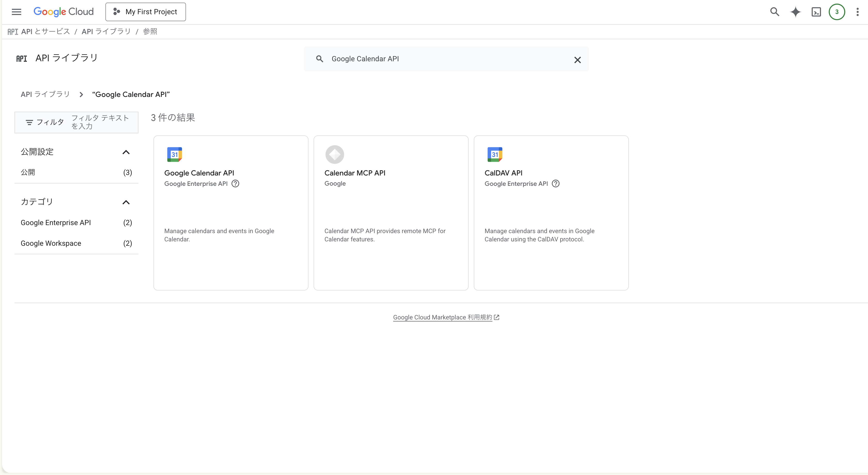Open Google Cloud Marketplace 利用規約 link

coord(443,317)
